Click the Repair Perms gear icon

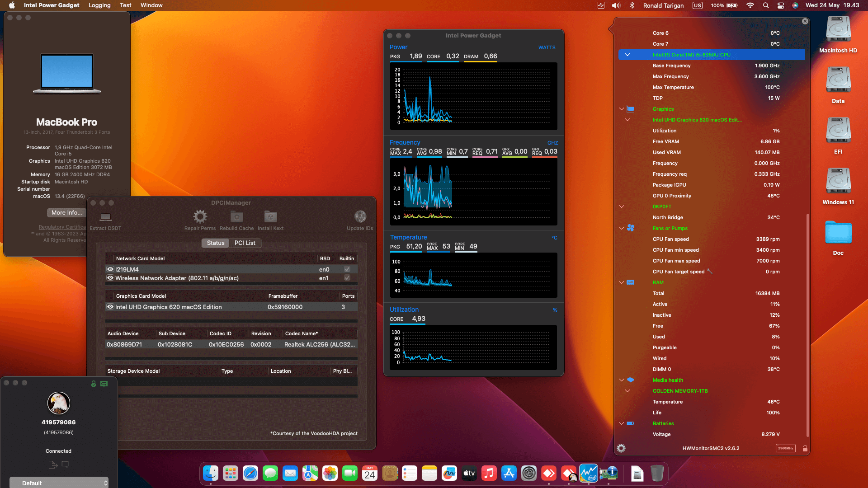pyautogui.click(x=200, y=217)
